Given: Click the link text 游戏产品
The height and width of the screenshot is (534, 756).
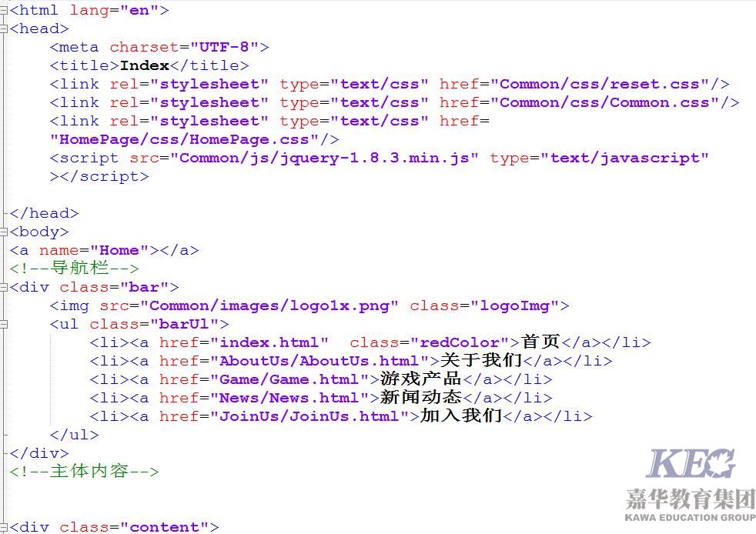Looking at the screenshot, I should coord(421,379).
